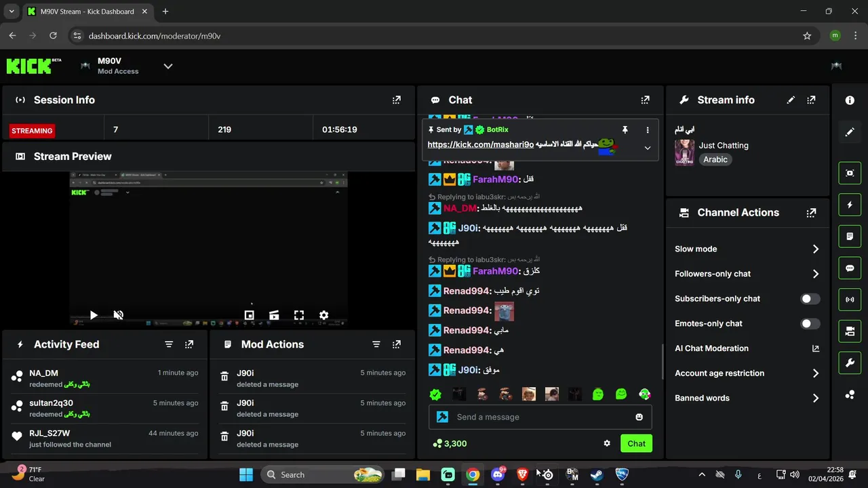Click the broadcast signal icon in right sidebar
The width and height of the screenshot is (868, 488).
[850, 300]
